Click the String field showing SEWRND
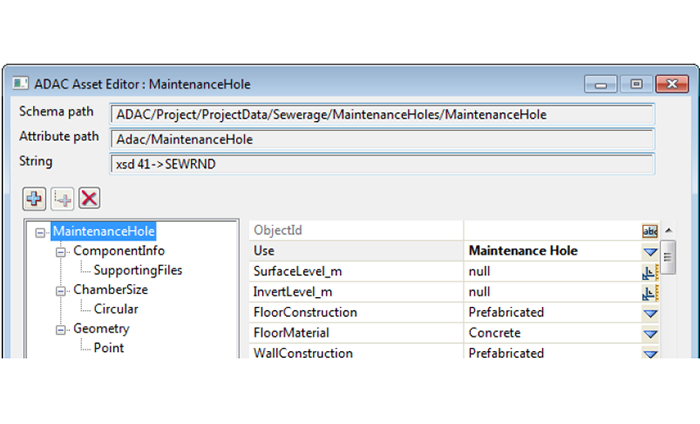Viewport: 700px width, 424px height. (x=382, y=164)
